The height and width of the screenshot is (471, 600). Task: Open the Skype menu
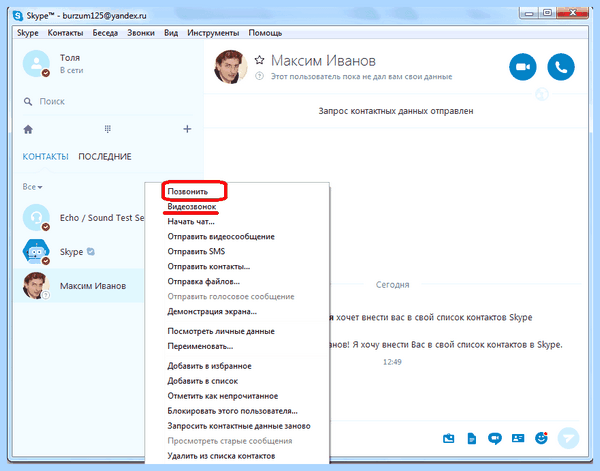coord(28,33)
